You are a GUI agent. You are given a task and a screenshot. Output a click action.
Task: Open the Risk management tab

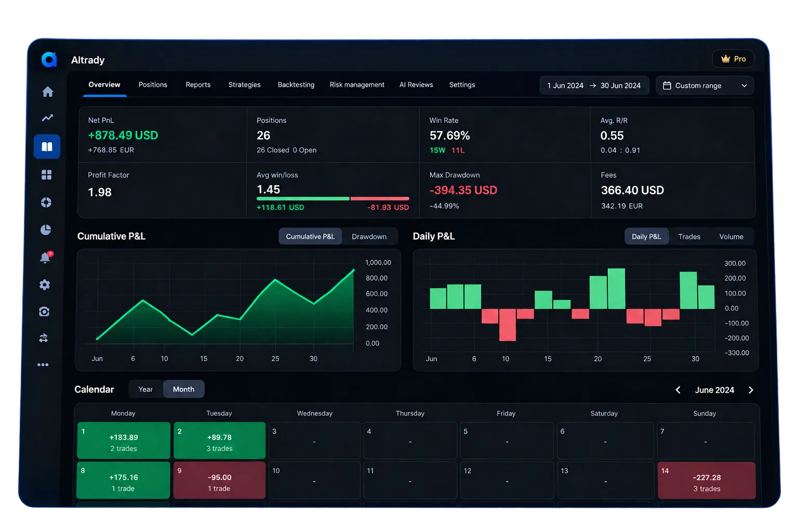[x=357, y=85]
